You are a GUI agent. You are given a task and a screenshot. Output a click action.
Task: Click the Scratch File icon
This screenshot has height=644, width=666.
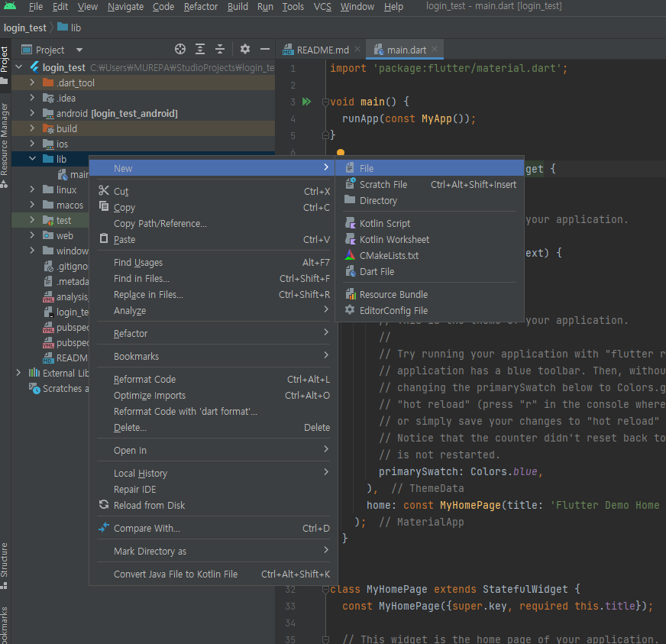[350, 184]
